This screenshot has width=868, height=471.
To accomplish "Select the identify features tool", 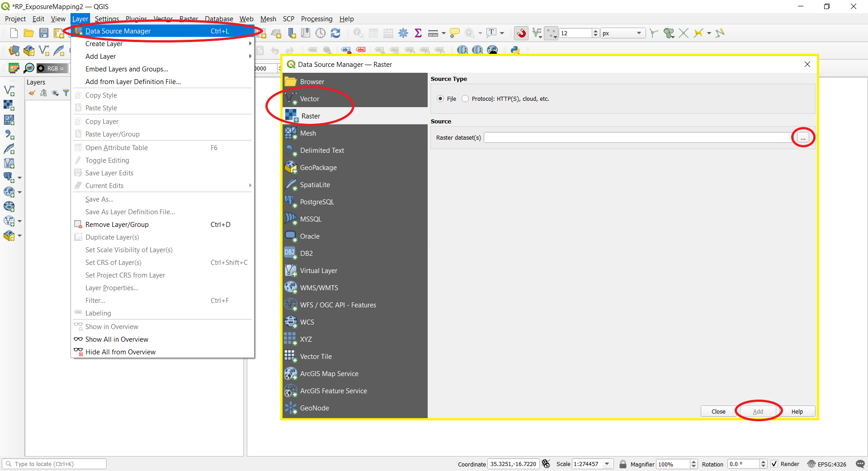I will click(359, 33).
